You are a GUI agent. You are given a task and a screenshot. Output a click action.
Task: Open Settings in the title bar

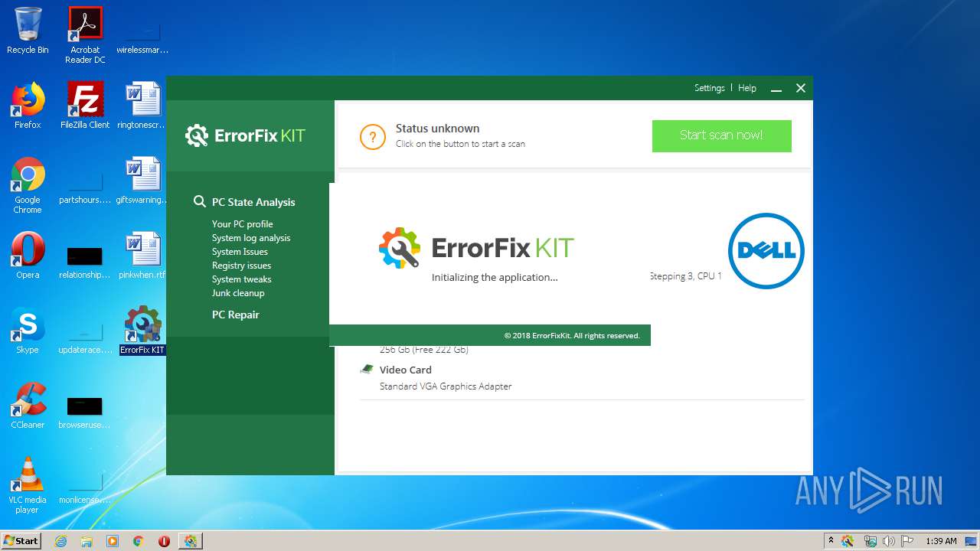(x=709, y=88)
